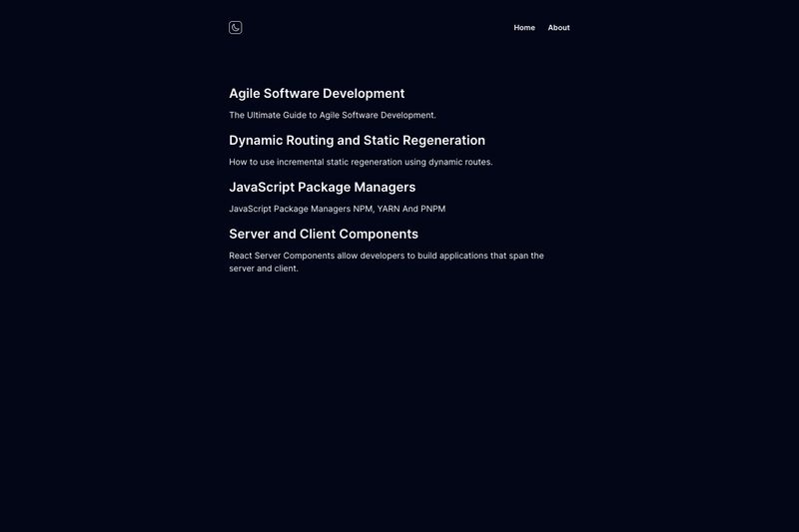Select text "JavaScript Package Managers NPM, YARN And PNPM"
799x532 pixels.
click(337, 210)
